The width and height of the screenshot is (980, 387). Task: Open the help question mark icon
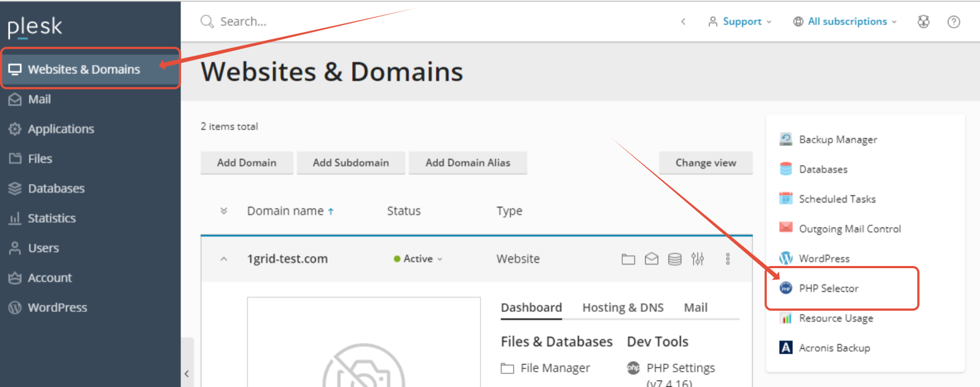pos(954,22)
